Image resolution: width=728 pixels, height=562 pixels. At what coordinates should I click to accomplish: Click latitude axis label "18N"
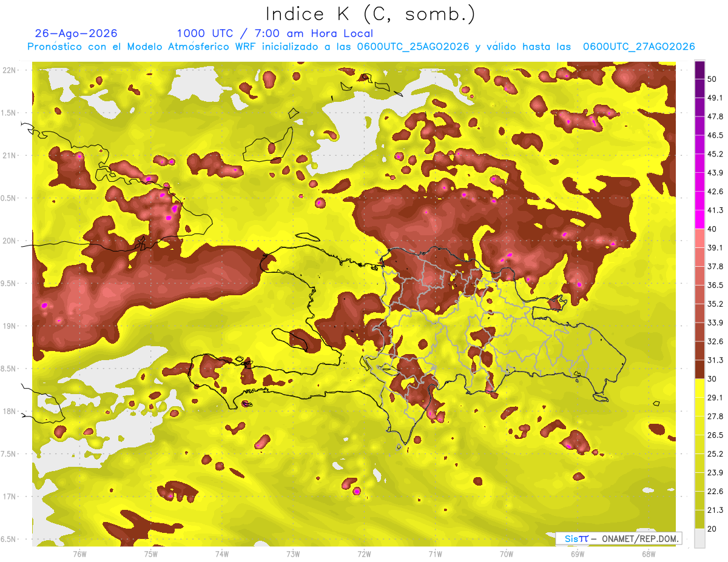click(x=10, y=411)
